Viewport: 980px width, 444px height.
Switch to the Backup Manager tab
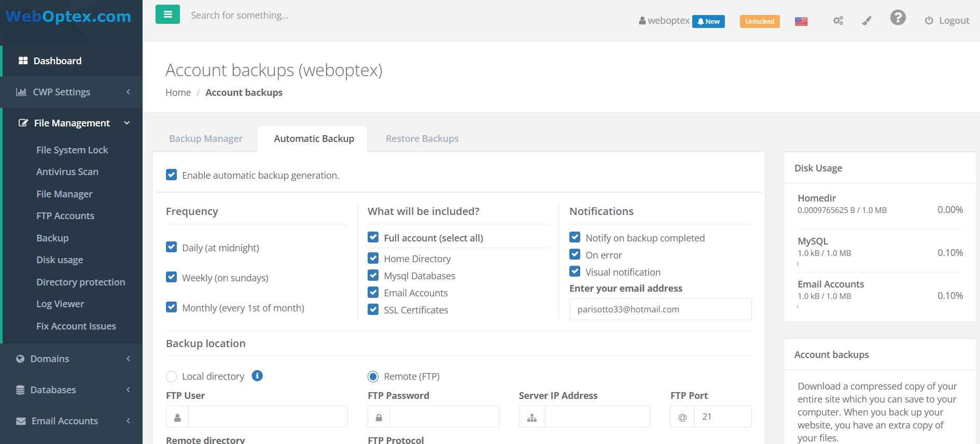[206, 138]
